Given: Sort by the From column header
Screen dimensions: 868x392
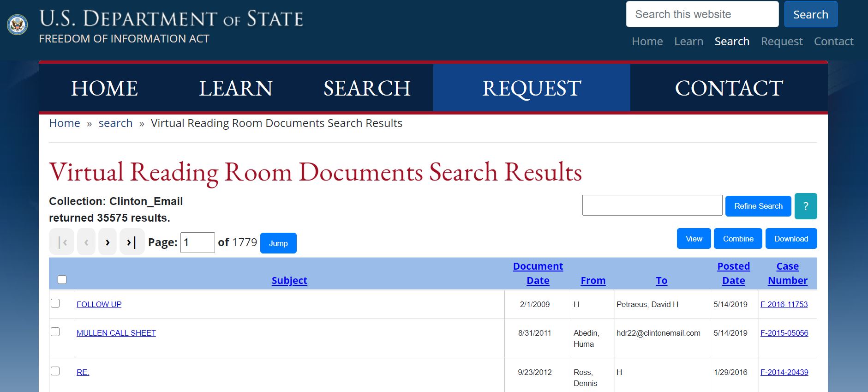Looking at the screenshot, I should click(593, 280).
